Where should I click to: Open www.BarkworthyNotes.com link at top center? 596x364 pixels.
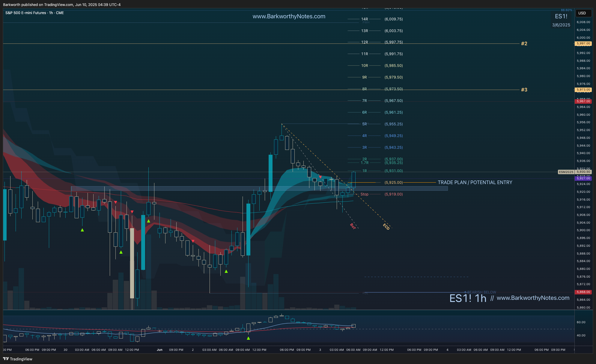[289, 16]
